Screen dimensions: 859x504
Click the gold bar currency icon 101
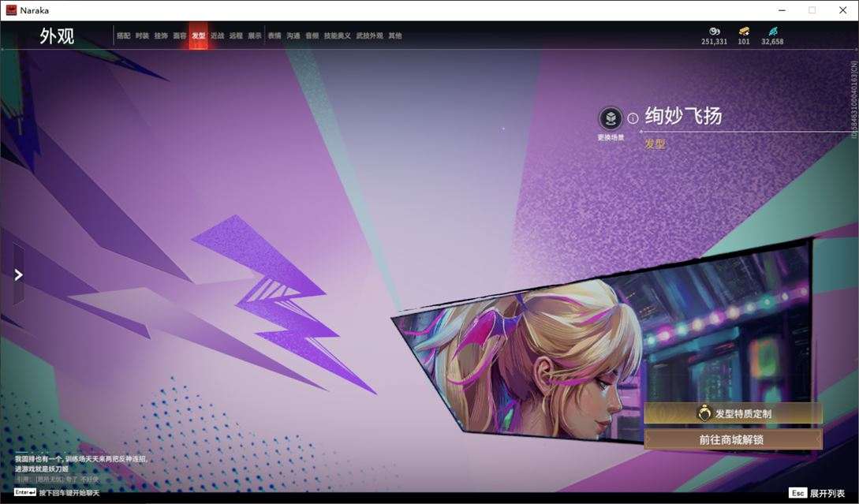click(x=743, y=32)
